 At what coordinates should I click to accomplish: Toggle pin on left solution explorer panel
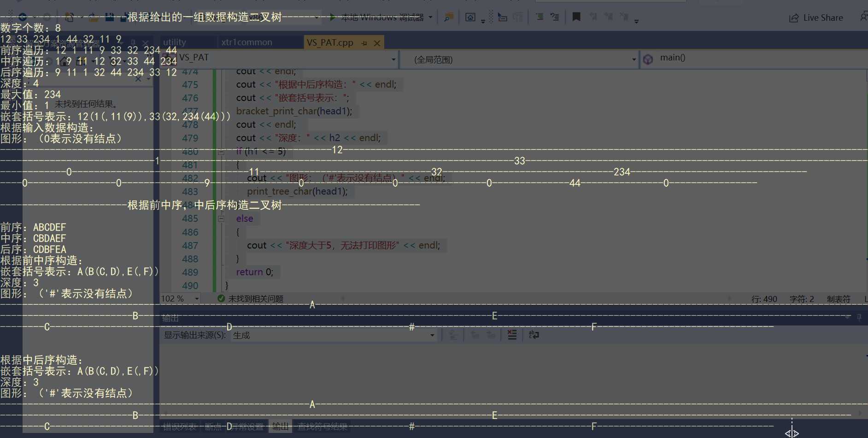click(x=133, y=43)
